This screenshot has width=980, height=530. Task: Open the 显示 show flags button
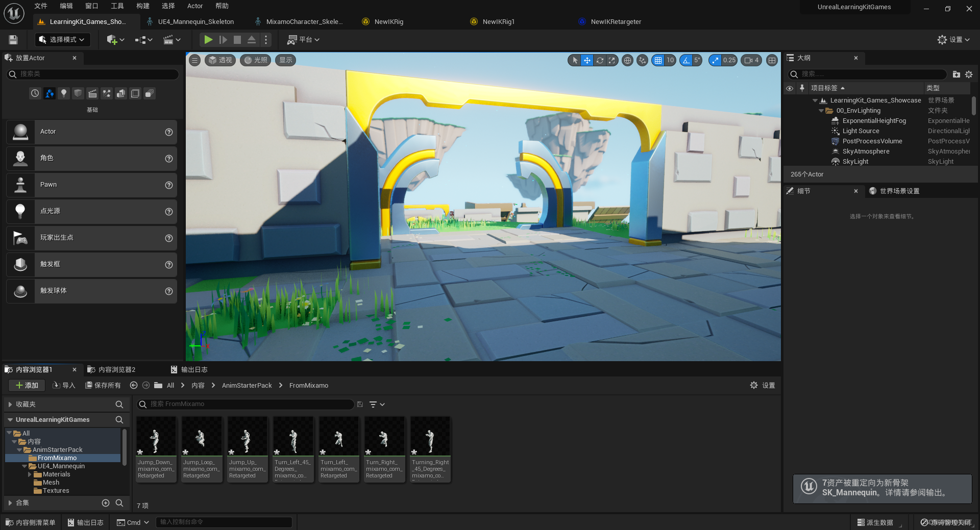coord(285,60)
